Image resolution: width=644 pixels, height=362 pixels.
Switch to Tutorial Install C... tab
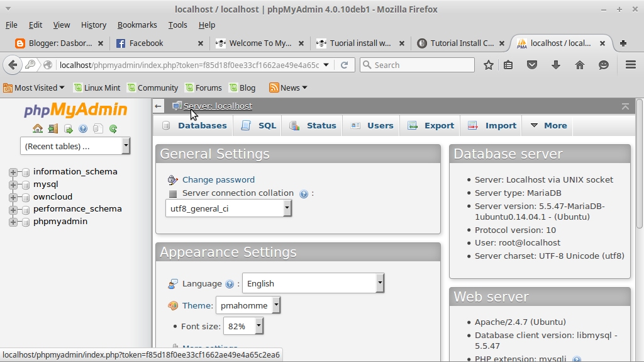(460, 43)
